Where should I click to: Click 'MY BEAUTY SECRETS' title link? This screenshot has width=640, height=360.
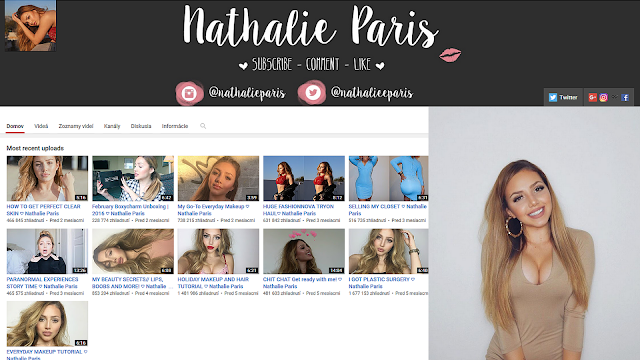[133, 282]
